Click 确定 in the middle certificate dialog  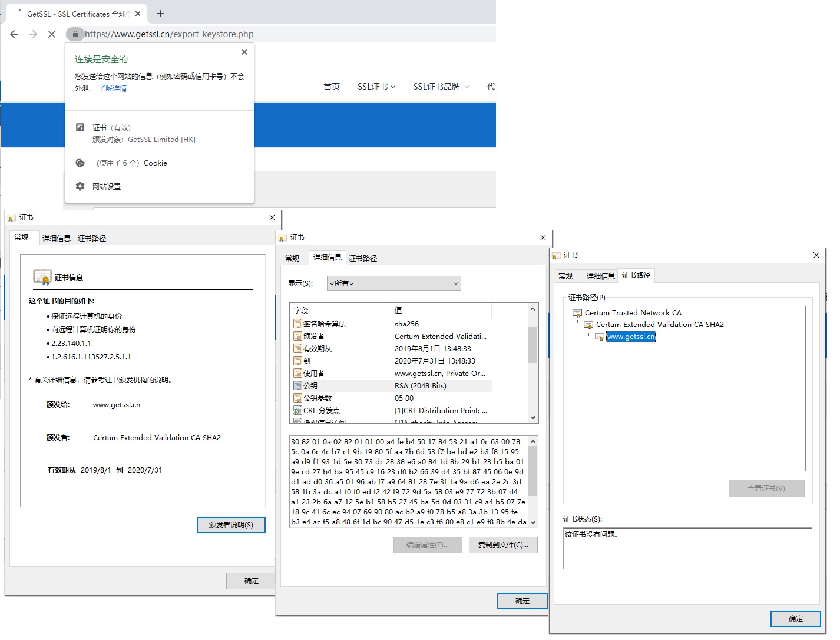522,601
